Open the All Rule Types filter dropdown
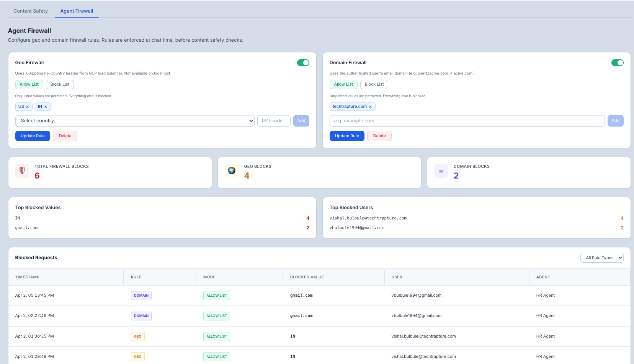Viewport: 634px width, 364px height. point(602,257)
